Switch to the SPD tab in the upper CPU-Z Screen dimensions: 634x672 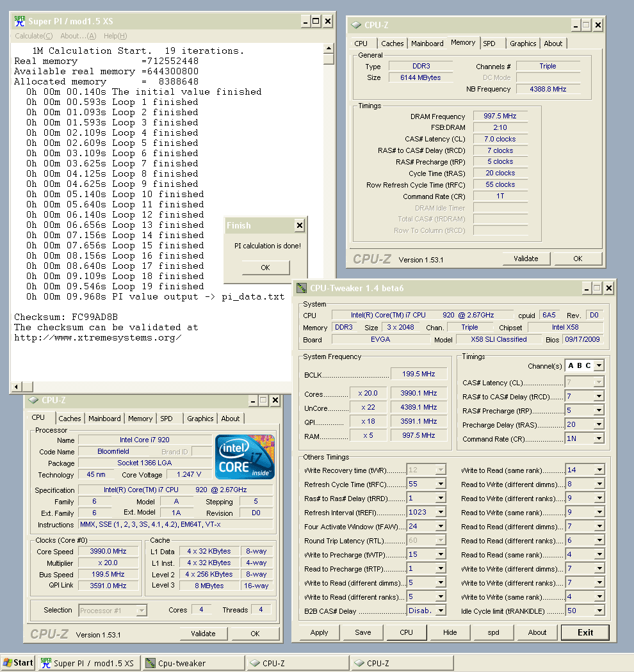pyautogui.click(x=489, y=44)
